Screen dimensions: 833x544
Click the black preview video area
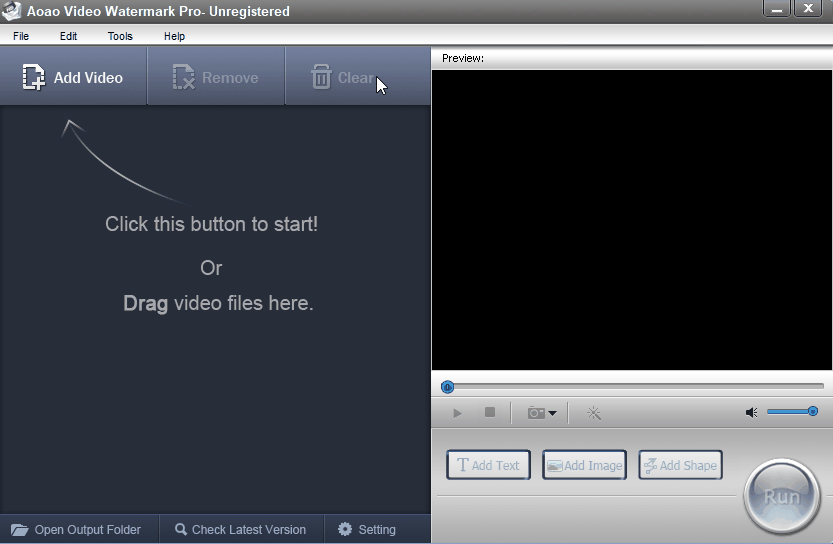coord(632,220)
